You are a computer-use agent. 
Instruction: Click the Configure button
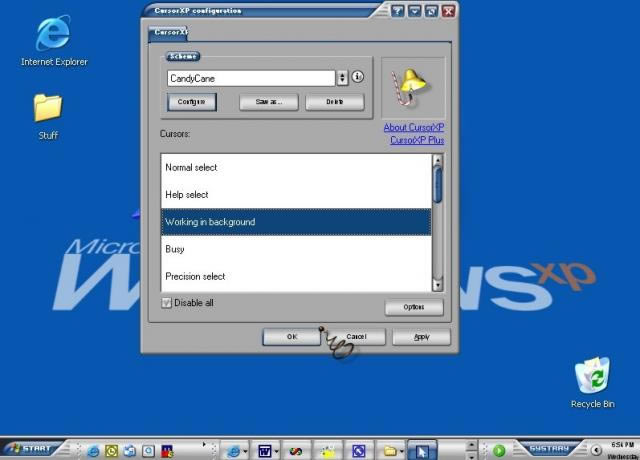click(191, 102)
